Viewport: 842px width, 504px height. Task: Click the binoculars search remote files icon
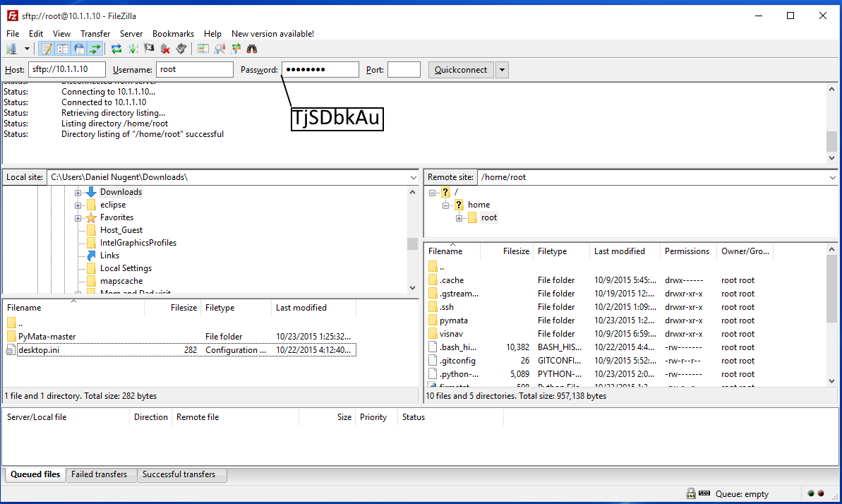(252, 49)
